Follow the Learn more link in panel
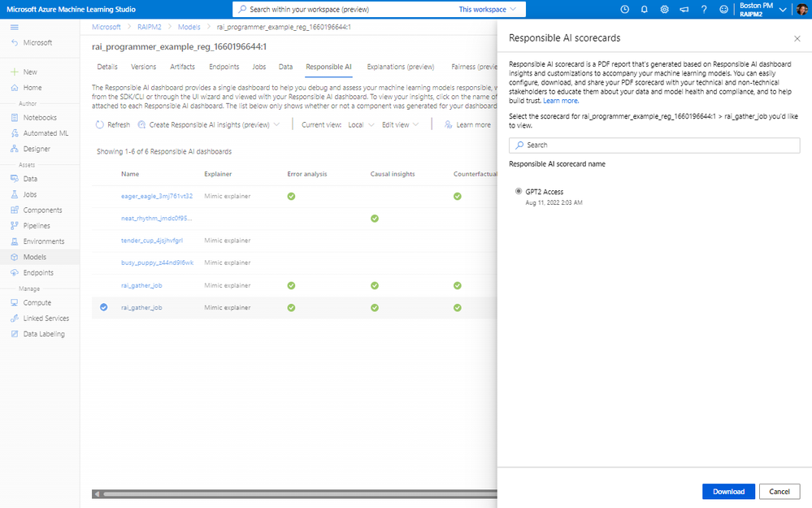The image size is (812, 508). [560, 101]
